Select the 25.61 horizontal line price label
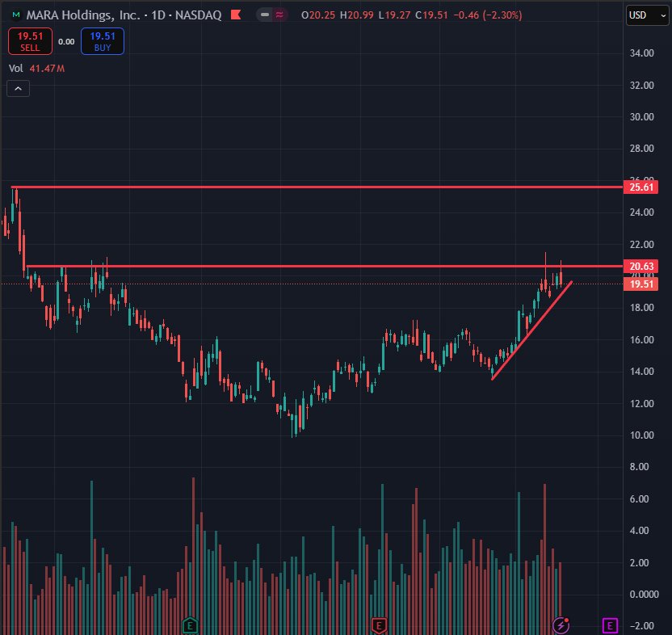Image resolution: width=672 pixels, height=635 pixels. [x=640, y=187]
